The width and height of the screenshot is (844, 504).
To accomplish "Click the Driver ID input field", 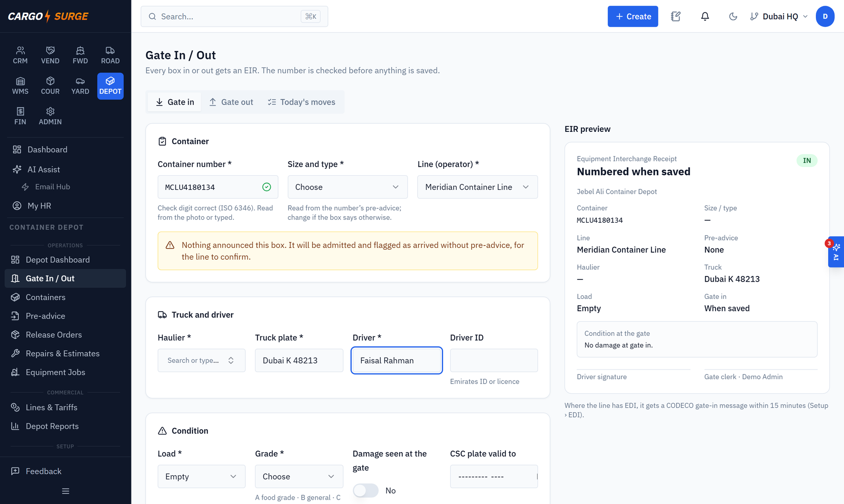I will point(494,360).
